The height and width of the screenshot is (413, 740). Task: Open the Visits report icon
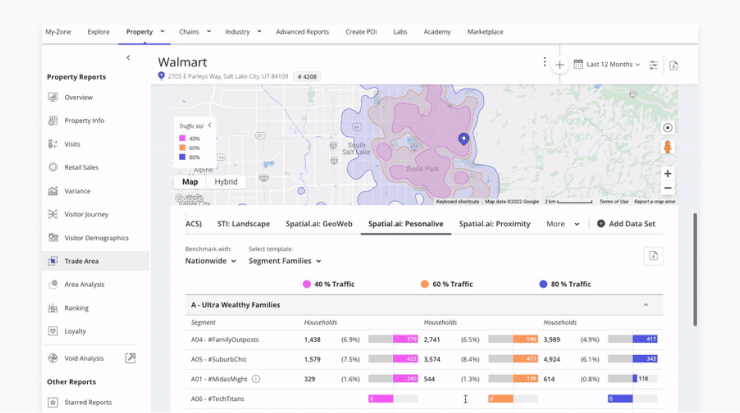pyautogui.click(x=53, y=144)
